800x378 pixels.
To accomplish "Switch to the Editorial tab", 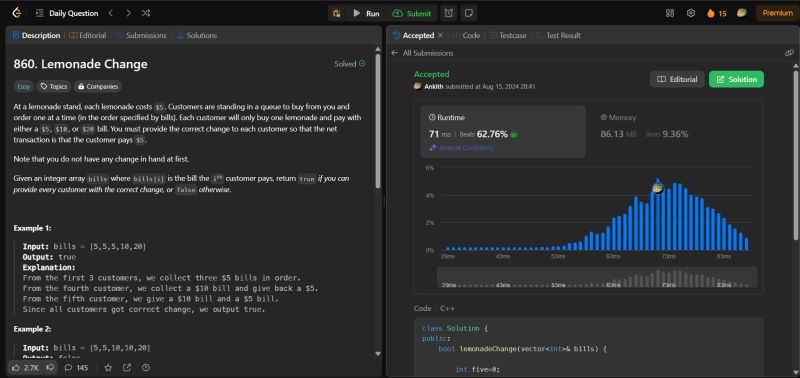I will pyautogui.click(x=88, y=35).
